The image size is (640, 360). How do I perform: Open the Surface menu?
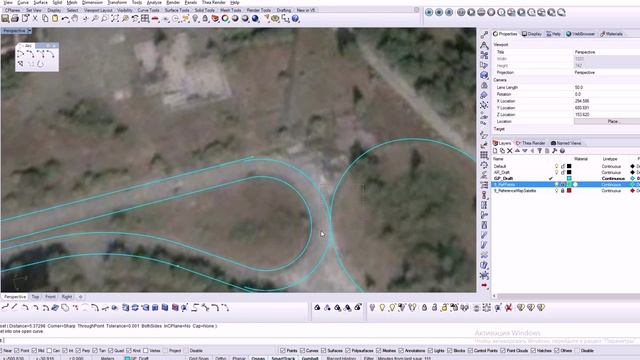pos(40,2)
